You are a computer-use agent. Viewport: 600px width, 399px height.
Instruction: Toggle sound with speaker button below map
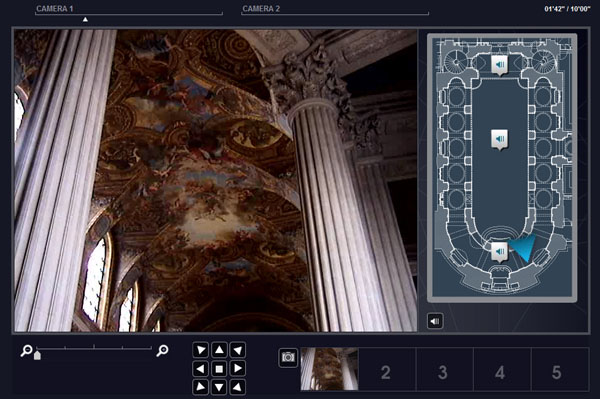click(x=435, y=321)
